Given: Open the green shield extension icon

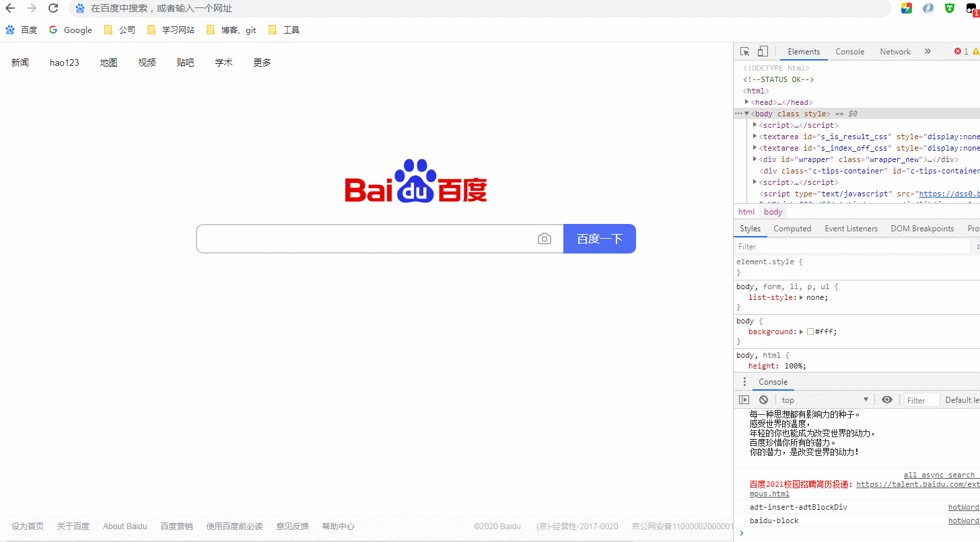Looking at the screenshot, I should pos(950,9).
